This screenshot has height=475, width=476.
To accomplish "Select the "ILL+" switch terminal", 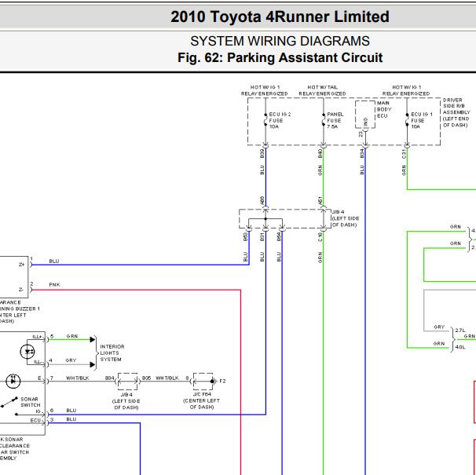I will click(x=37, y=336).
